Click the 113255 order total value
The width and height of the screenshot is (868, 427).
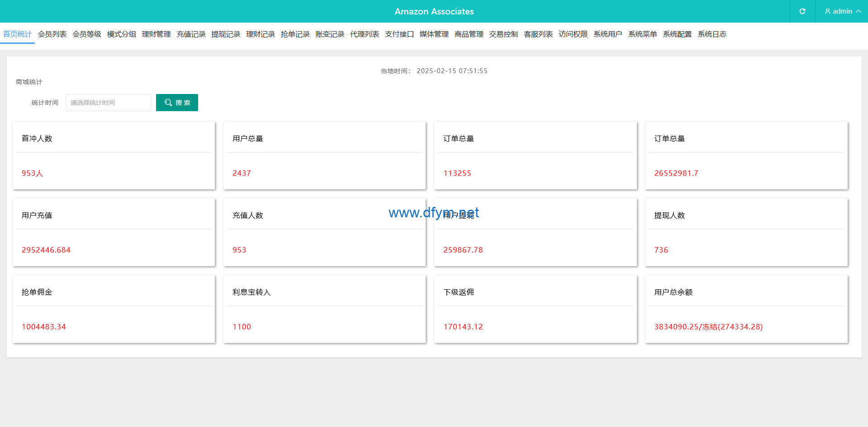pyautogui.click(x=457, y=173)
